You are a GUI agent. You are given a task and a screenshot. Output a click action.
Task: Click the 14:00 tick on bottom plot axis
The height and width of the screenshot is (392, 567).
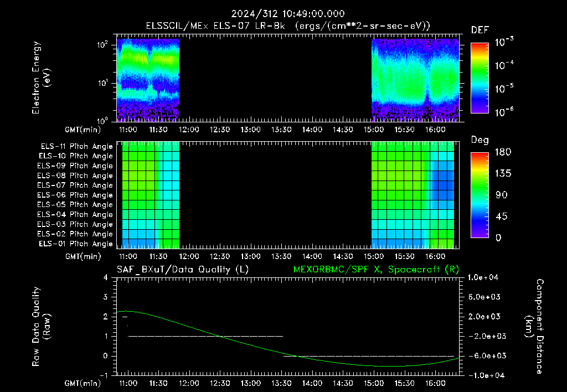coord(312,383)
